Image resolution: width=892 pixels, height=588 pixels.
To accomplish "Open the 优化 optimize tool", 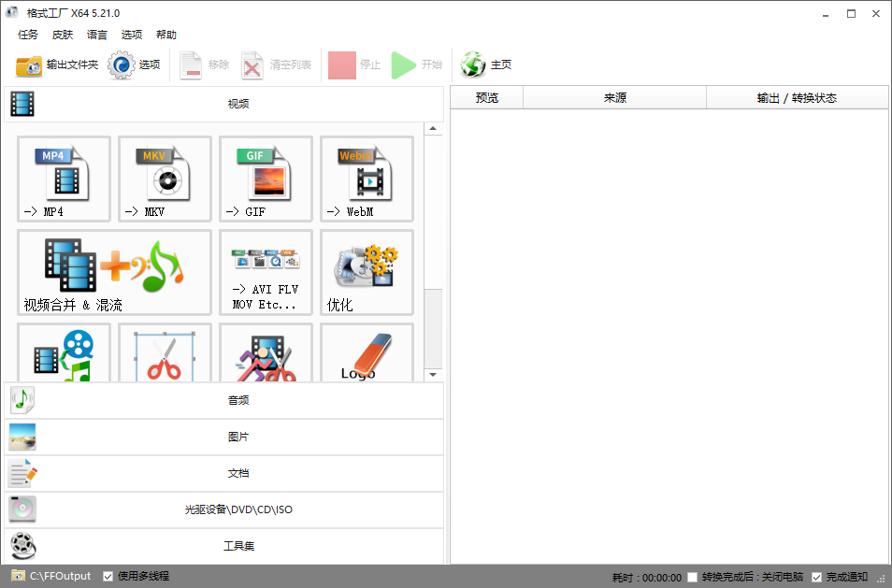I will point(367,272).
